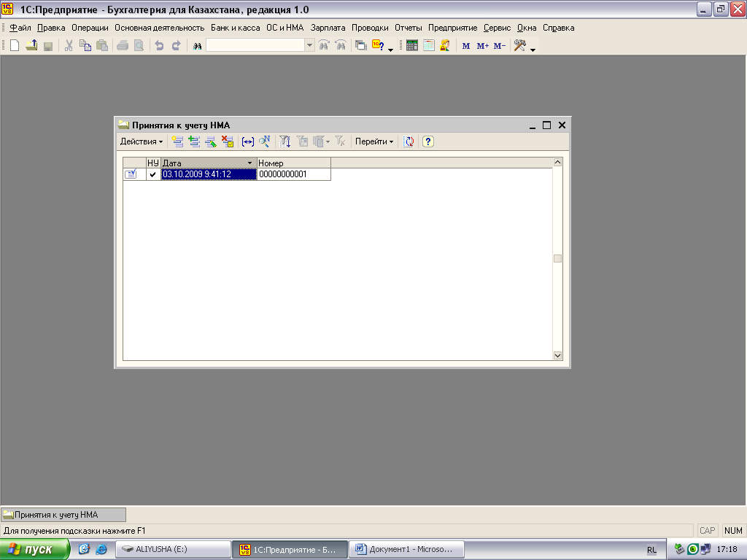Click the Find next binoculars icon
The width and height of the screenshot is (747, 560).
point(324,46)
